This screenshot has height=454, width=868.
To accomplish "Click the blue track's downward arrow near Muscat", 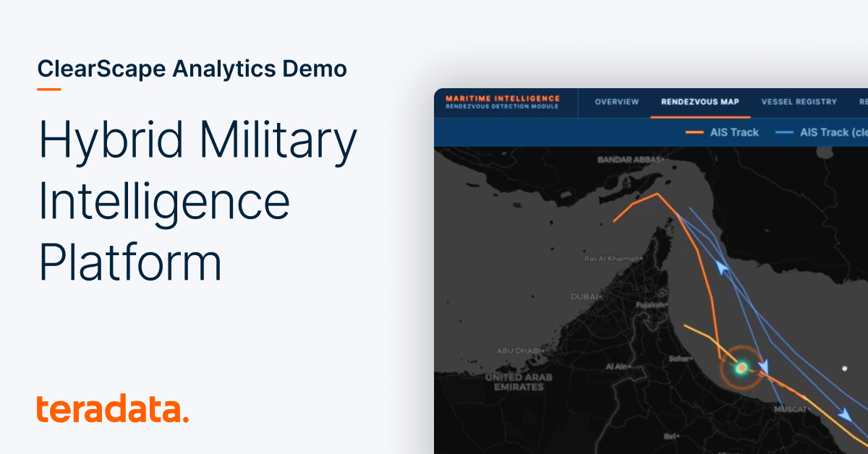I will (844, 415).
